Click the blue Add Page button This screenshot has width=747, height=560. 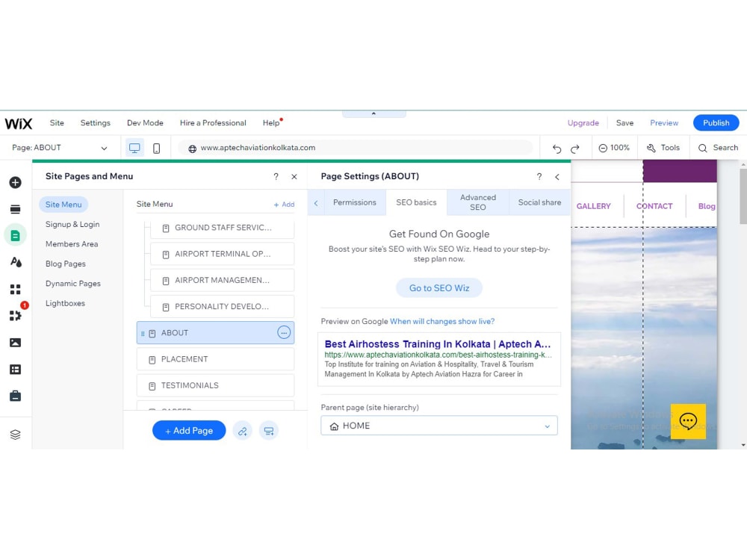pos(189,431)
